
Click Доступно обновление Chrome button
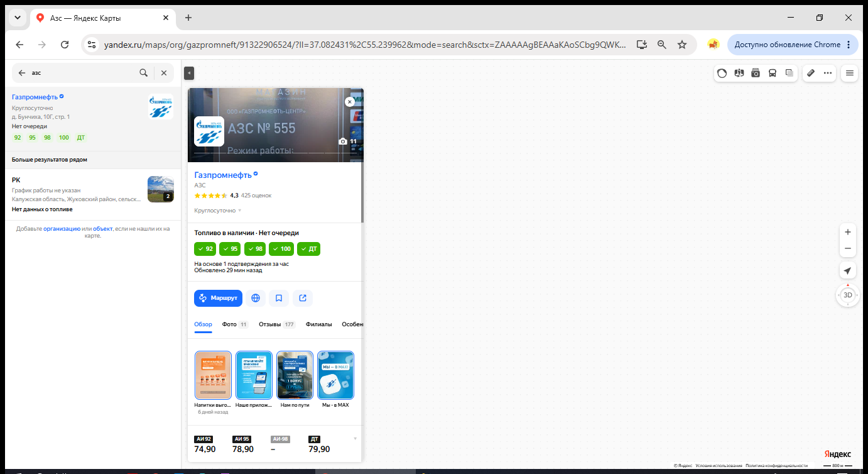(x=792, y=45)
